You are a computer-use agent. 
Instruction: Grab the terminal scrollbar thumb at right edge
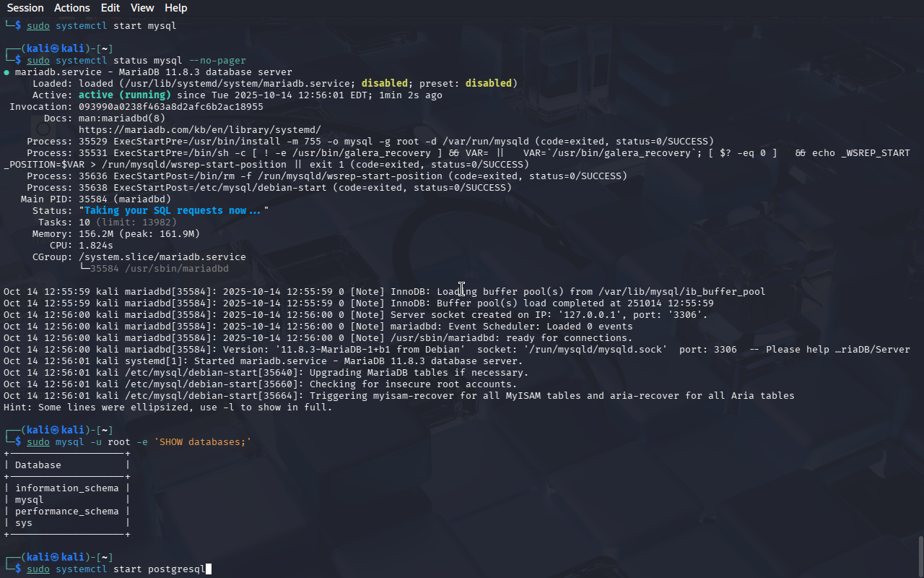920,555
